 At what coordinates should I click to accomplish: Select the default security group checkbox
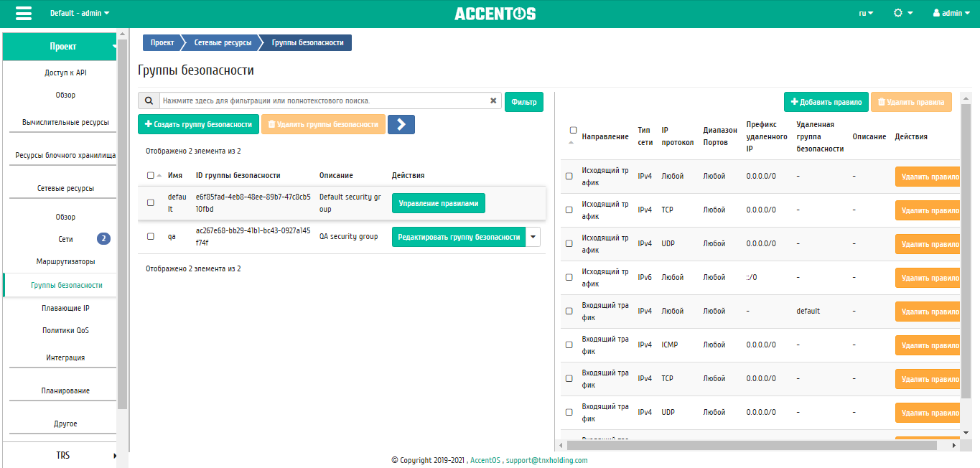[x=151, y=203]
